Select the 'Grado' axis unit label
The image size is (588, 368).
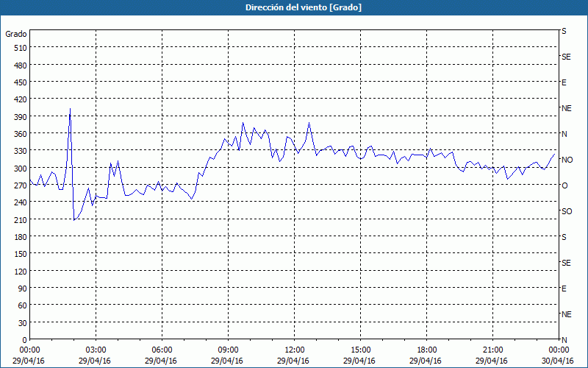coord(16,34)
